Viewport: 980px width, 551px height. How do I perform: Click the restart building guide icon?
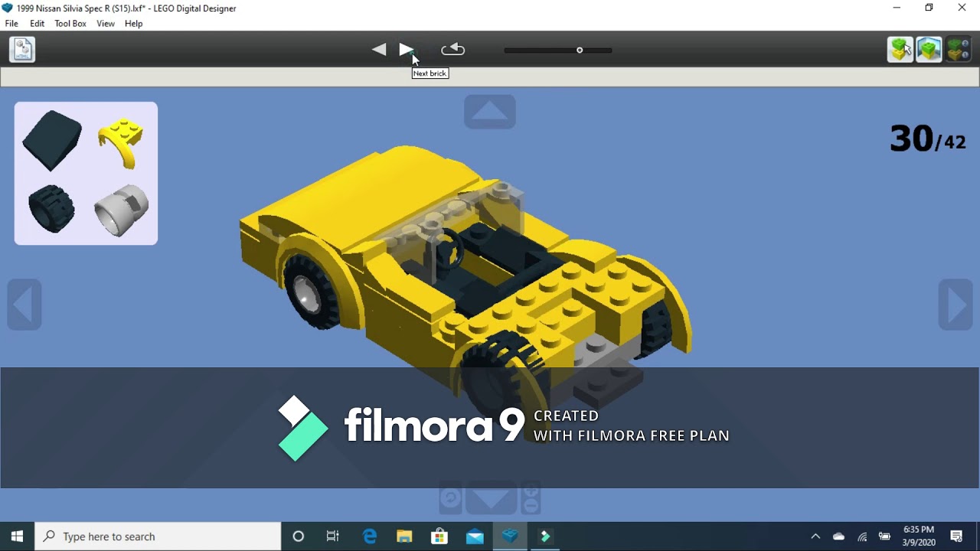tap(452, 50)
